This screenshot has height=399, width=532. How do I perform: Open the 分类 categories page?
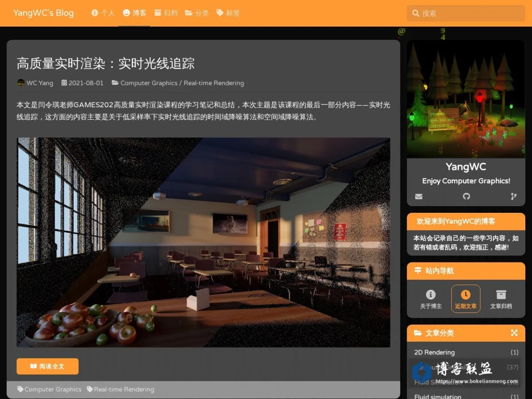click(196, 13)
